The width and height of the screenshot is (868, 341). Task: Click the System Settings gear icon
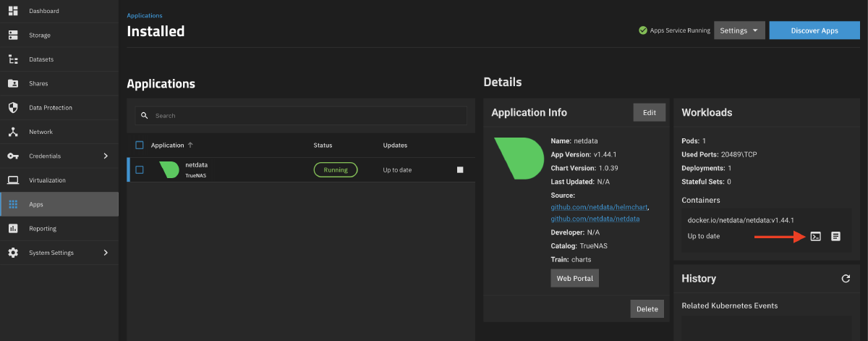[12, 253]
